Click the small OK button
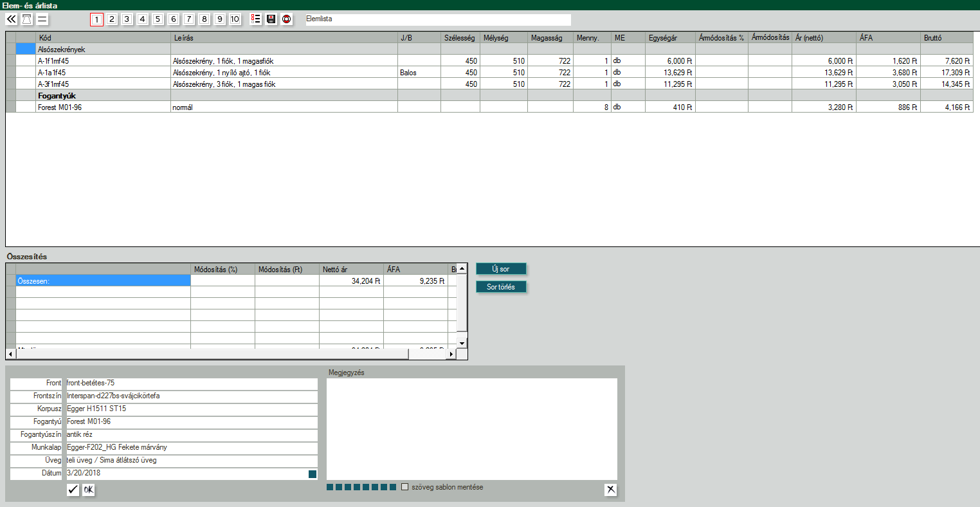This screenshot has height=507, width=980. pyautogui.click(x=88, y=490)
